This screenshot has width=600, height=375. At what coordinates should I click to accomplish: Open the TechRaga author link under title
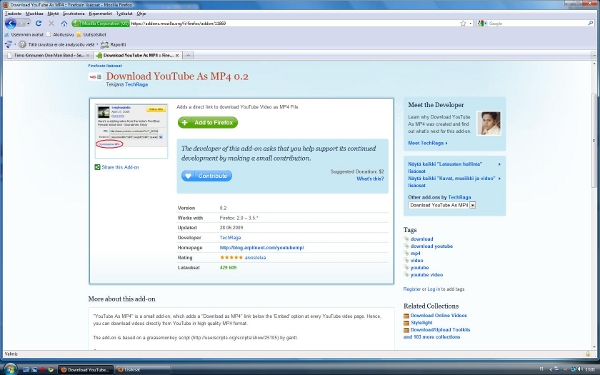coord(137,84)
